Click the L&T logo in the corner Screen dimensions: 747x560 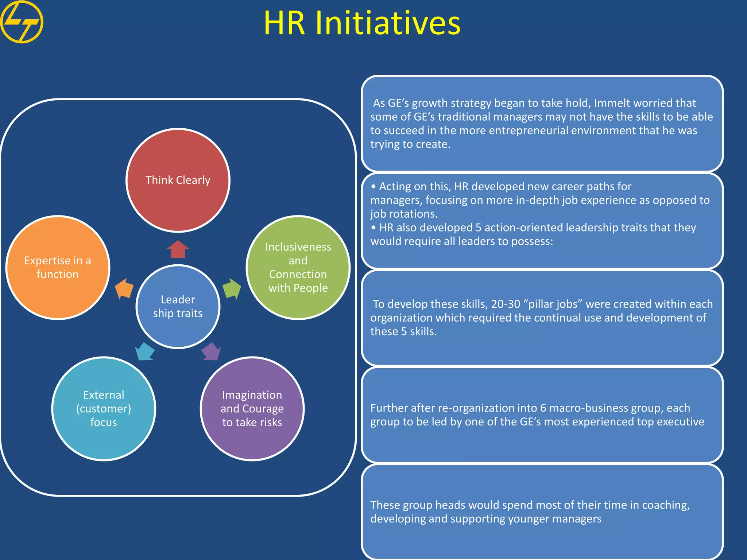click(x=22, y=22)
